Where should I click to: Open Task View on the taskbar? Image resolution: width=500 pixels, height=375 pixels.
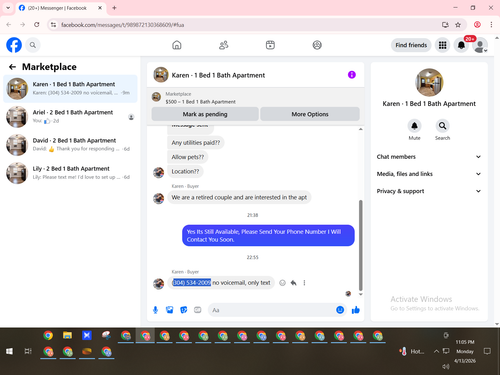(28, 351)
